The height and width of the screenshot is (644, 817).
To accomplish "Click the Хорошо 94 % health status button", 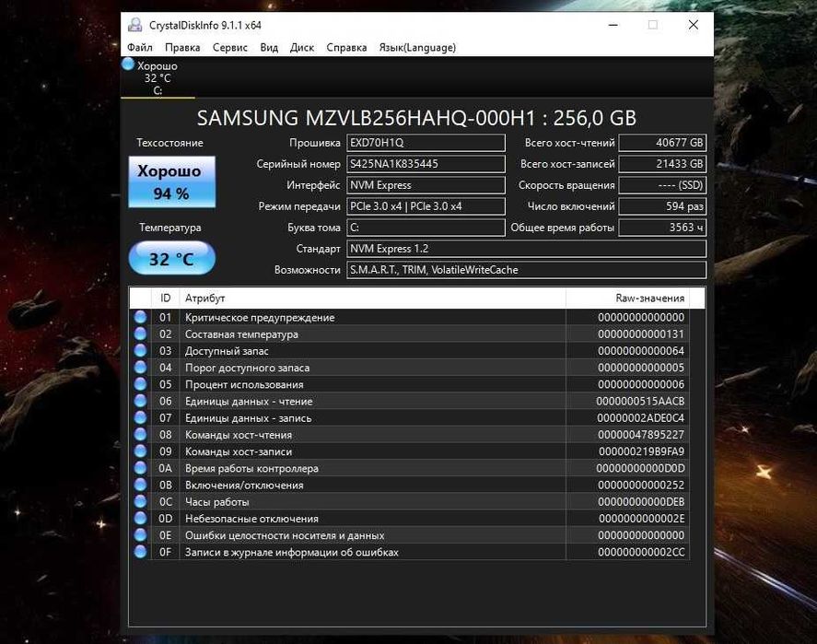I will tap(171, 181).
